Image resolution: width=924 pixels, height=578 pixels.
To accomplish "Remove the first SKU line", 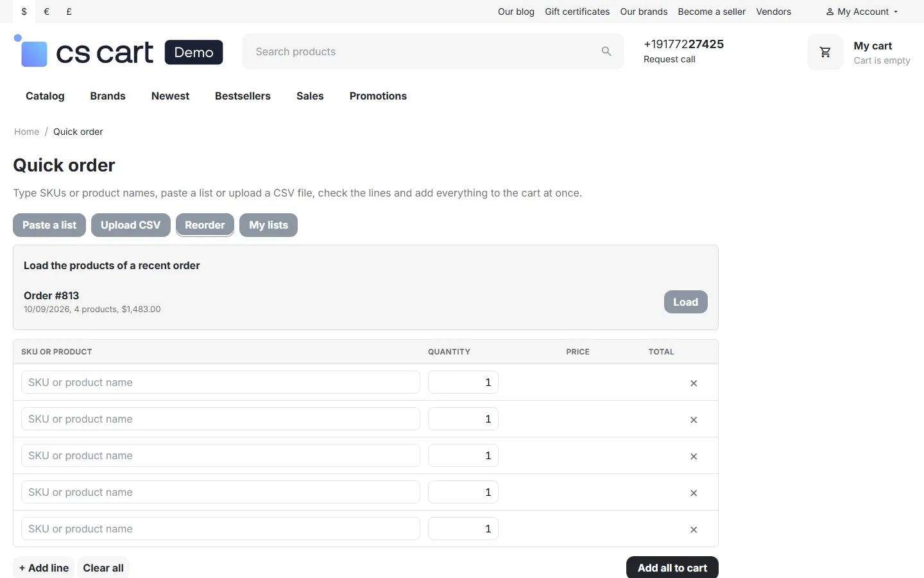I will pyautogui.click(x=694, y=383).
